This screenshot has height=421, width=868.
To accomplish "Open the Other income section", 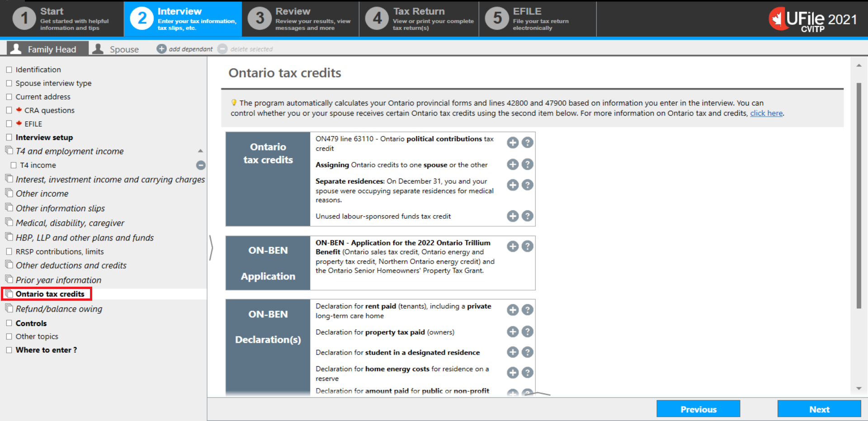I will pyautogui.click(x=42, y=194).
